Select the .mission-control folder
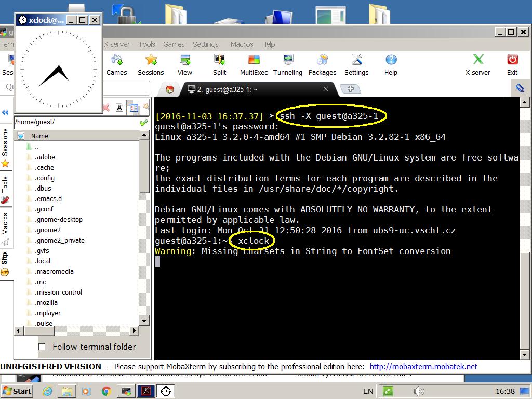Image resolution: width=532 pixels, height=399 pixels. [x=58, y=292]
